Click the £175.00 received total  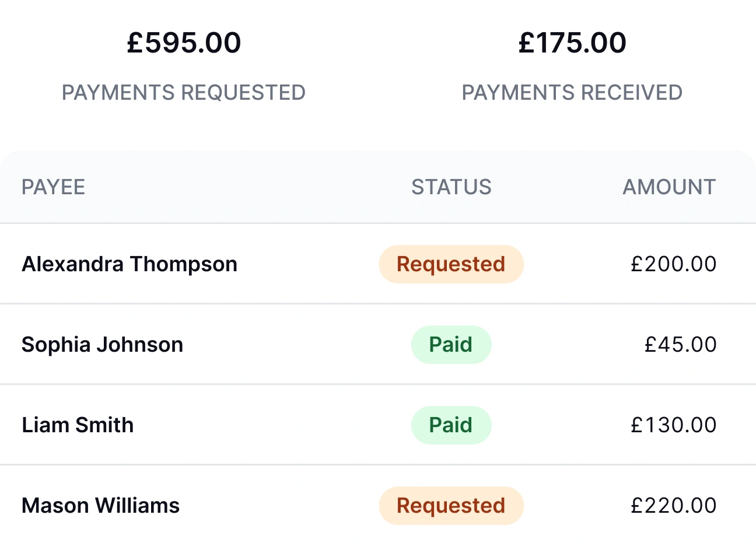tap(572, 41)
